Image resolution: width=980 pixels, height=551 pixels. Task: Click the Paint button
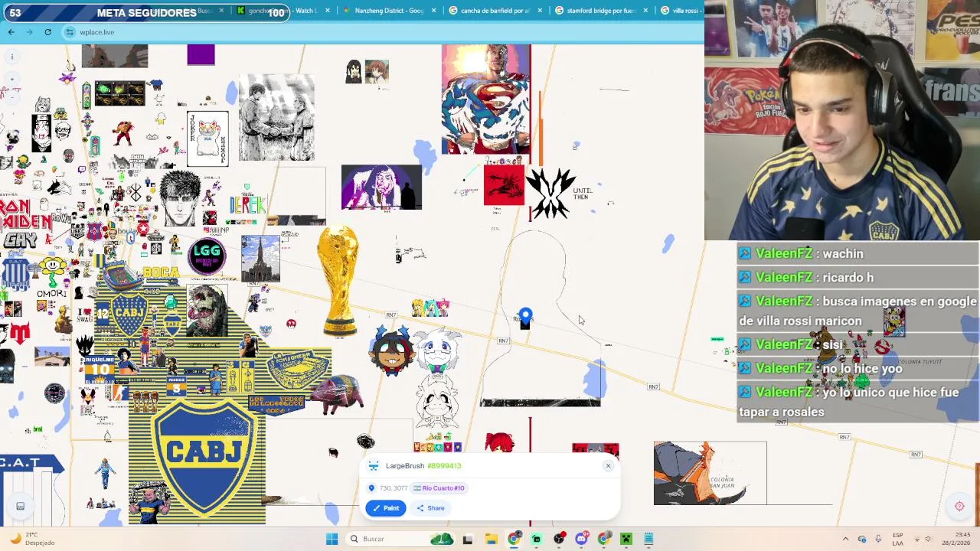386,508
